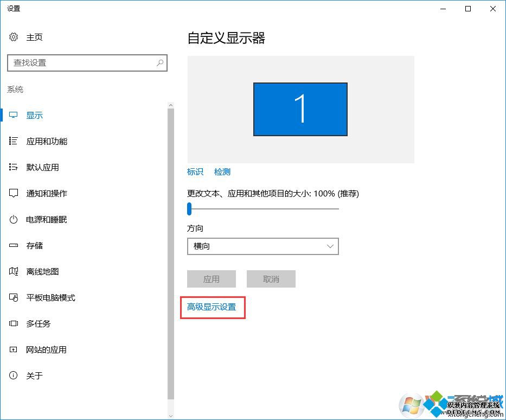Minimize the settings window
506x420 pixels.
(x=443, y=9)
